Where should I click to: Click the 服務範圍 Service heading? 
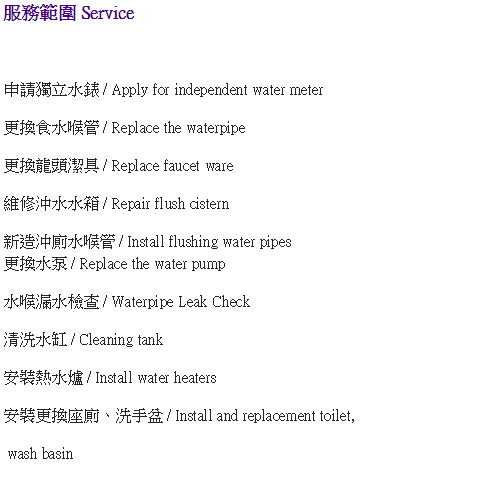coord(69,13)
